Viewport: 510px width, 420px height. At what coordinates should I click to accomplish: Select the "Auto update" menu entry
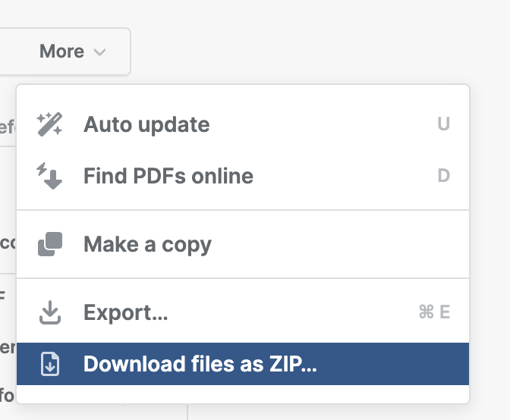pos(146,124)
